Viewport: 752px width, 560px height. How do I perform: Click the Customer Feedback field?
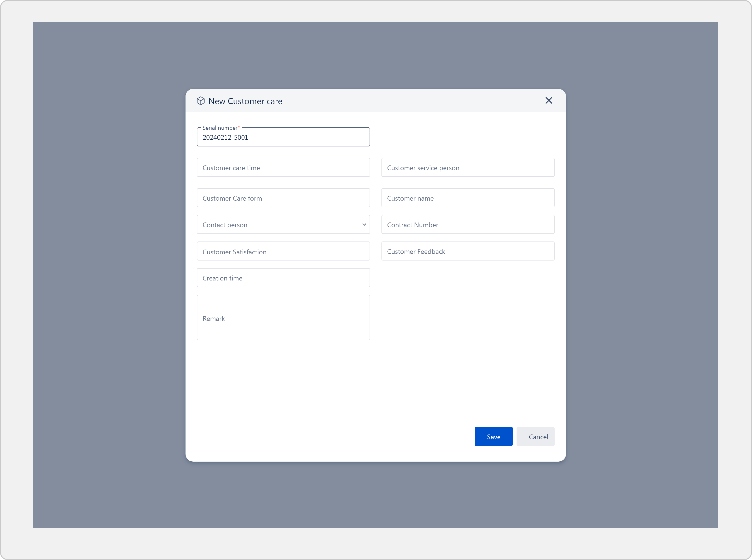point(468,251)
